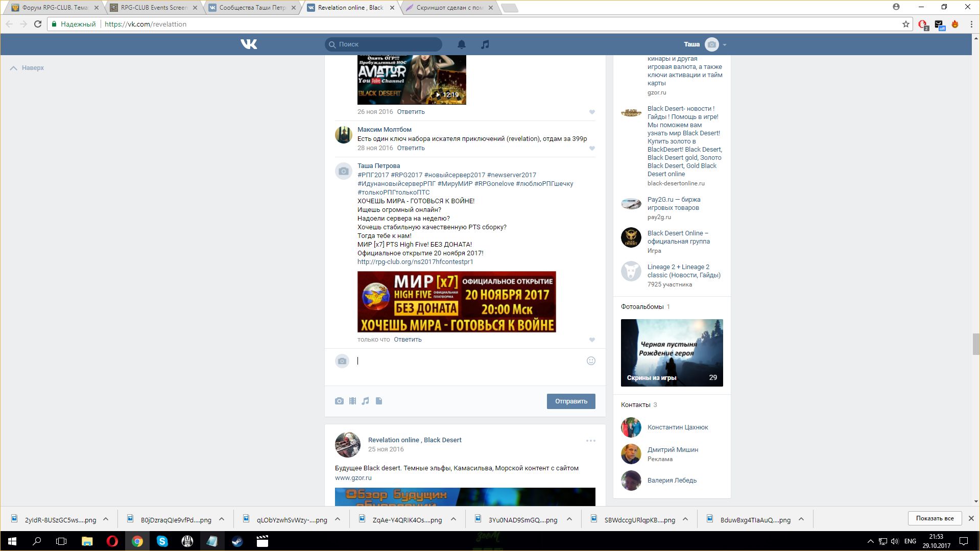Open emoji picker in comment field
This screenshot has height=551, width=980.
click(591, 361)
